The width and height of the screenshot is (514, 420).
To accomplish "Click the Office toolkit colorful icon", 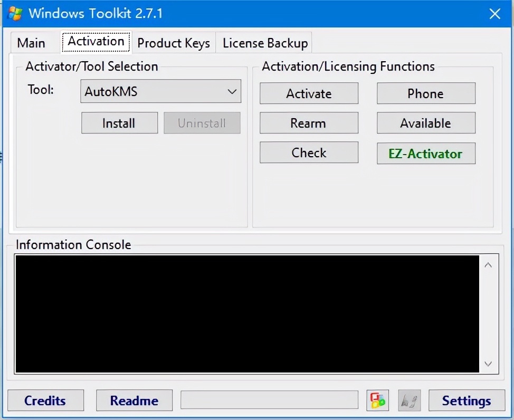I will pos(378,400).
